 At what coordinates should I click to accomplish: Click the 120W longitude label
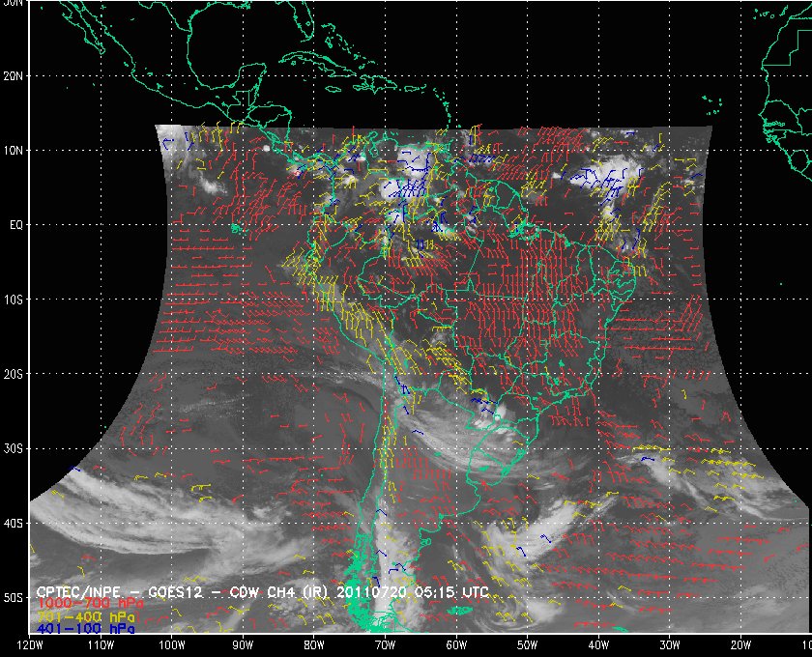(x=30, y=645)
